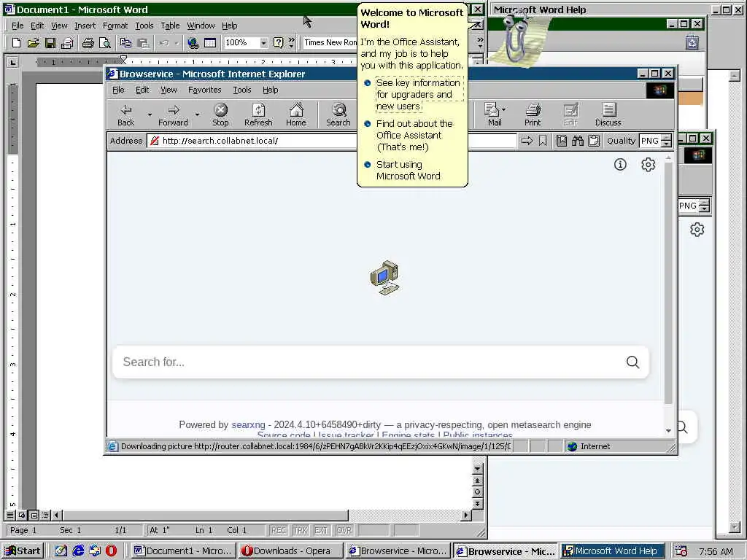Toggle the REC indicator in Word status bar
The height and width of the screenshot is (560, 747).
(x=278, y=530)
